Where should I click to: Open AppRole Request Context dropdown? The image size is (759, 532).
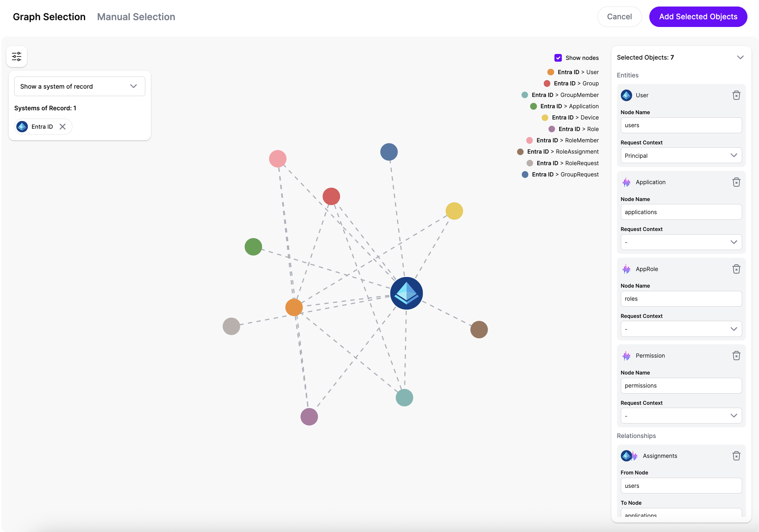coord(681,329)
